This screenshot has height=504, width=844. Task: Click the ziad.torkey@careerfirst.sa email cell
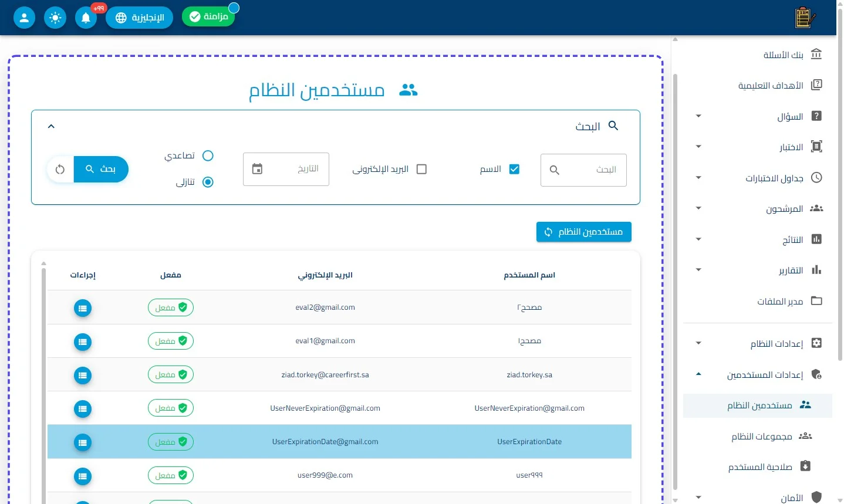pyautogui.click(x=325, y=375)
